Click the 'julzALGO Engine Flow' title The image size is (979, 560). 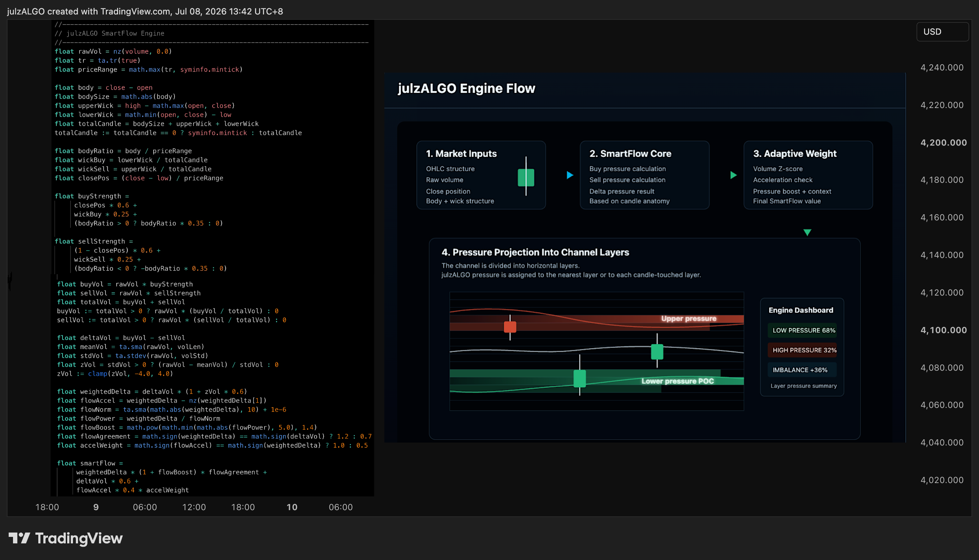(466, 89)
